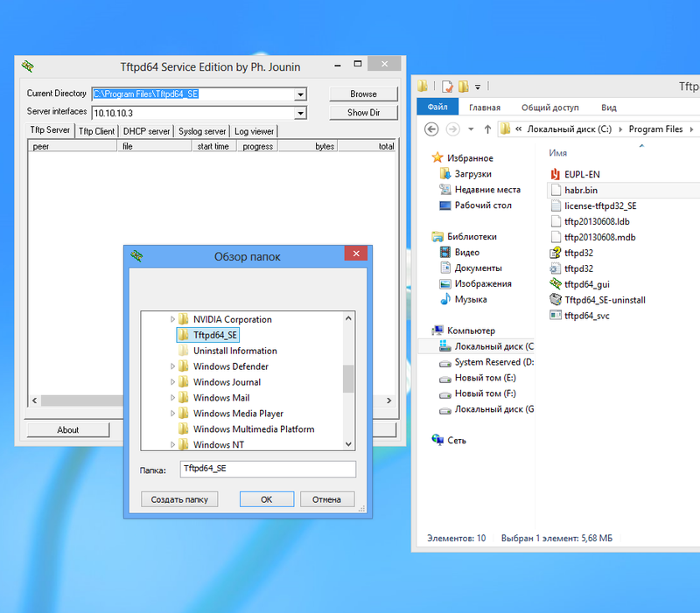The image size is (700, 613).
Task: Open the Общий доступ ribbon tab
Action: tap(550, 108)
